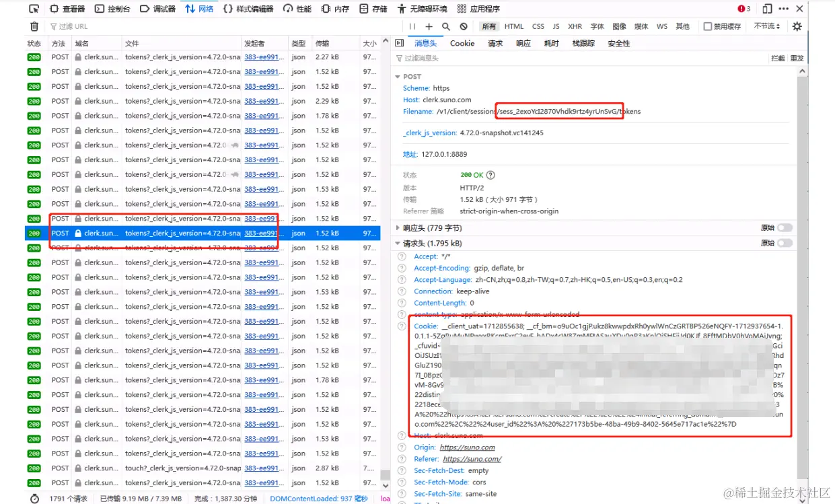Image resolution: width=835 pixels, height=504 pixels.
Task: Click the stopwatch icon in status bar
Action: (x=35, y=499)
